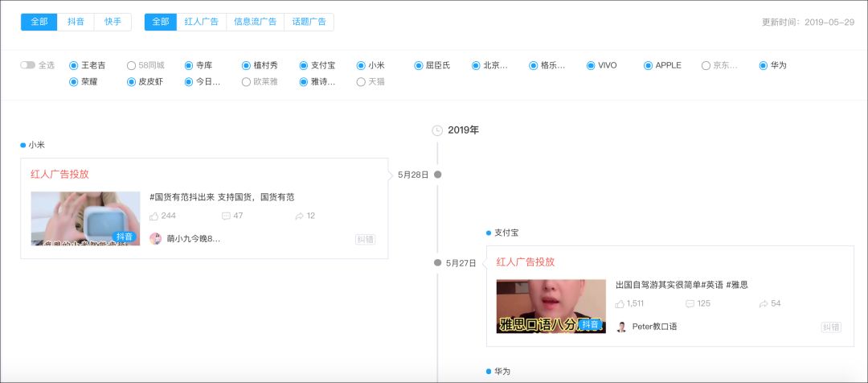The width and height of the screenshot is (868, 383).
Task: Uncheck the 雅诗… brand option
Action: (x=303, y=82)
